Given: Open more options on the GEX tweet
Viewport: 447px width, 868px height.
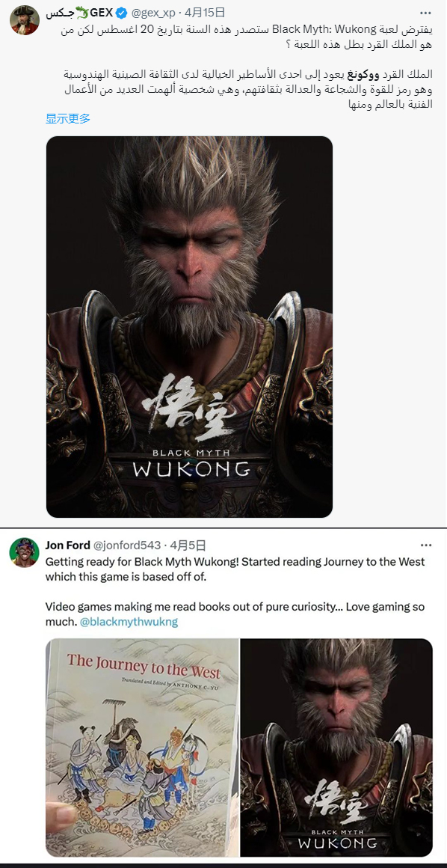Looking at the screenshot, I should pyautogui.click(x=425, y=12).
